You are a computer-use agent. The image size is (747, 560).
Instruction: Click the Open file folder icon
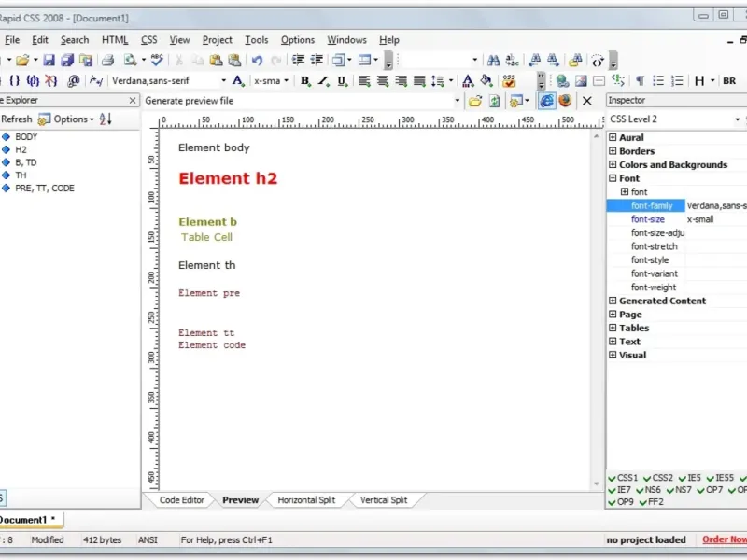click(21, 61)
